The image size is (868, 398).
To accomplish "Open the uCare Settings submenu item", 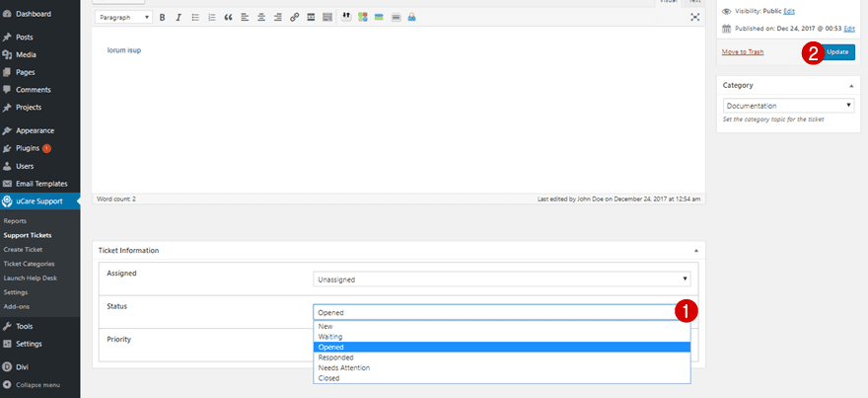I will [16, 292].
